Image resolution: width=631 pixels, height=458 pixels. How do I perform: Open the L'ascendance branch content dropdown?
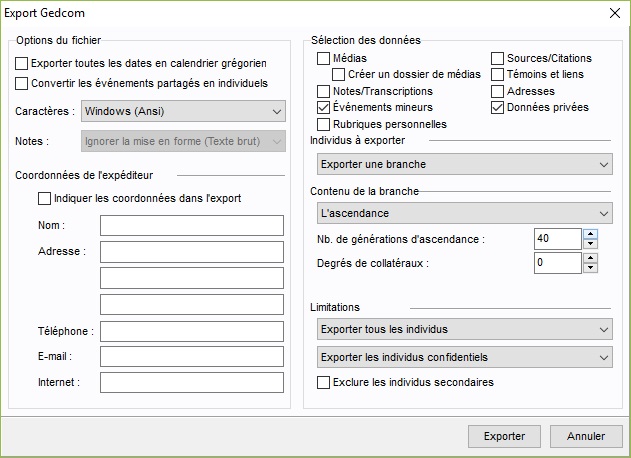click(465, 213)
